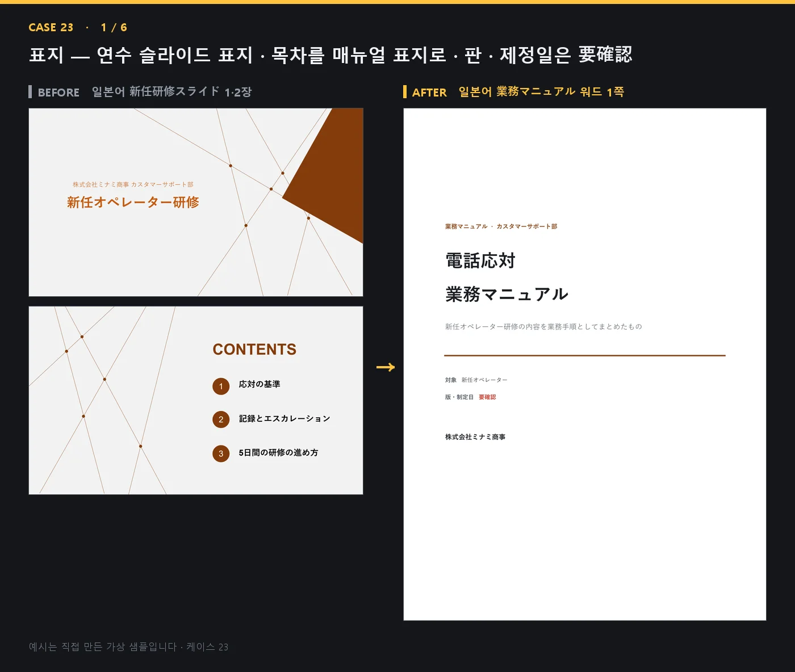Click the small header "業務マニュアル · カスタマーサポート部"
The image size is (795, 672).
click(x=501, y=226)
